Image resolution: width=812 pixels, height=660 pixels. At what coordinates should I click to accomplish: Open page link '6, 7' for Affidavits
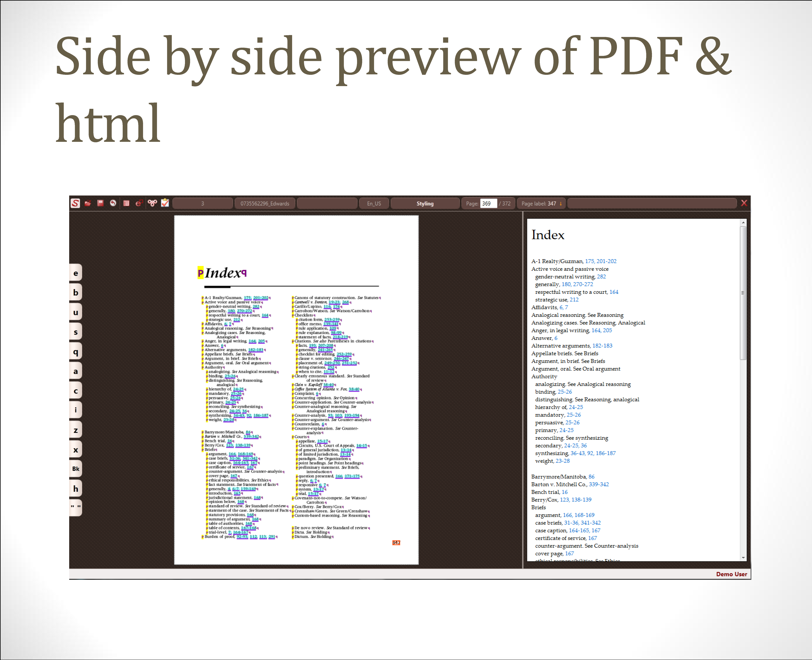click(x=564, y=307)
